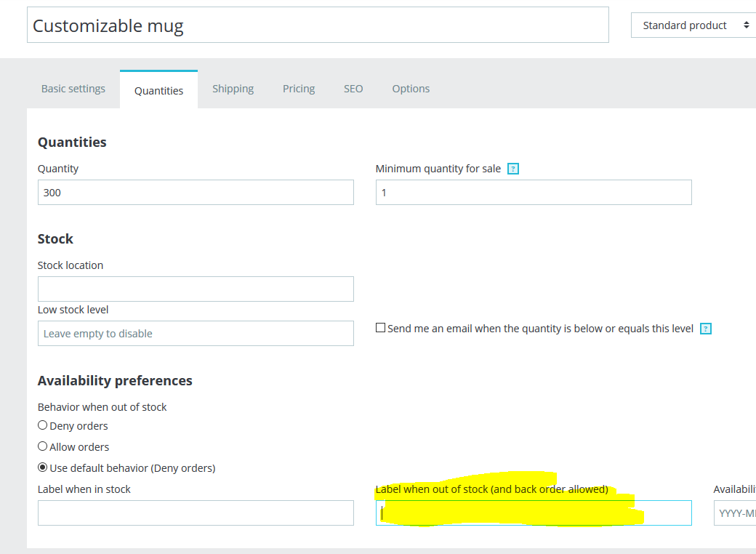Select the Deny orders radio button
Image resolution: width=756 pixels, height=554 pixels.
pyautogui.click(x=43, y=425)
